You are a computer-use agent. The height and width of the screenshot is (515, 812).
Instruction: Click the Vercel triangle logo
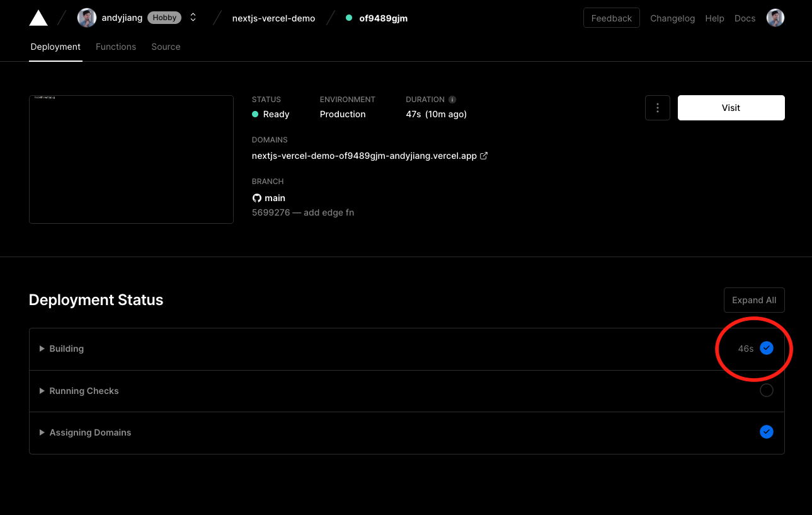pos(38,17)
